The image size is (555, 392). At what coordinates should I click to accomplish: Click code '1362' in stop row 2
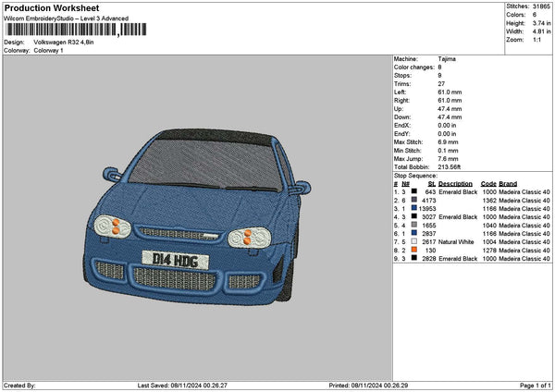pyautogui.click(x=489, y=201)
